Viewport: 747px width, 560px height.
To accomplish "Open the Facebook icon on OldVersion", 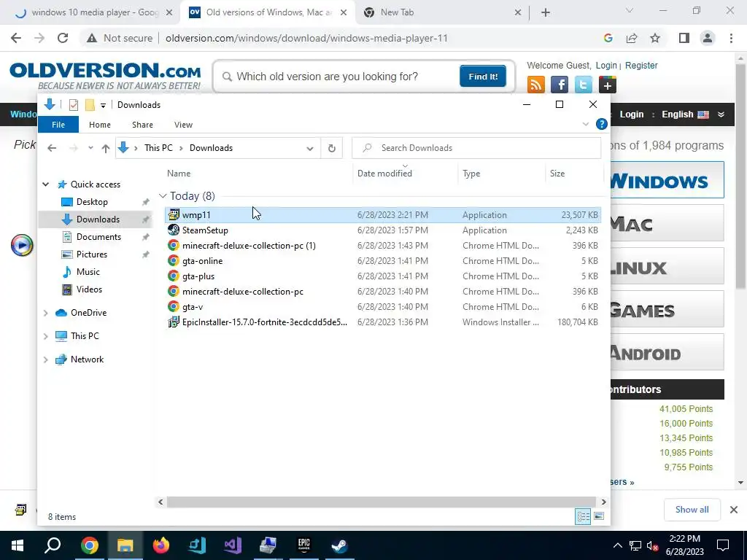I will click(560, 85).
